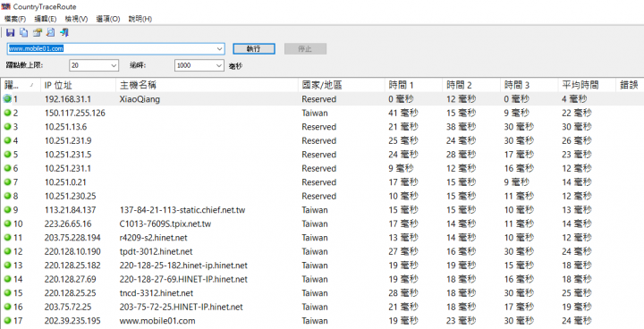Click the 停止 button
The width and height of the screenshot is (644, 329).
[x=305, y=48]
